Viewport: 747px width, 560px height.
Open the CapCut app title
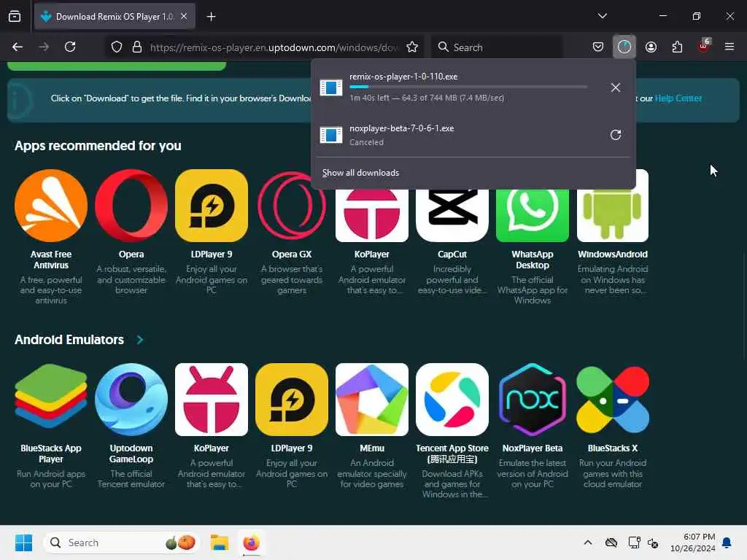pos(452,254)
